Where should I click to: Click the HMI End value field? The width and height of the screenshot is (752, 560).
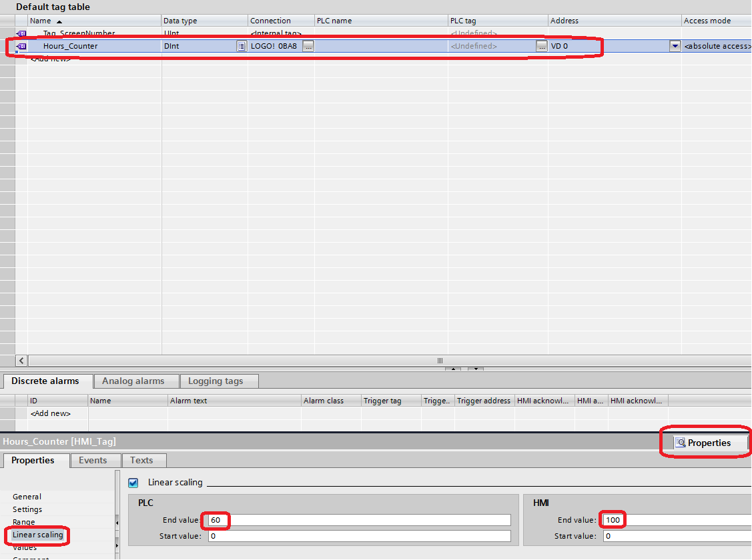[x=678, y=520]
